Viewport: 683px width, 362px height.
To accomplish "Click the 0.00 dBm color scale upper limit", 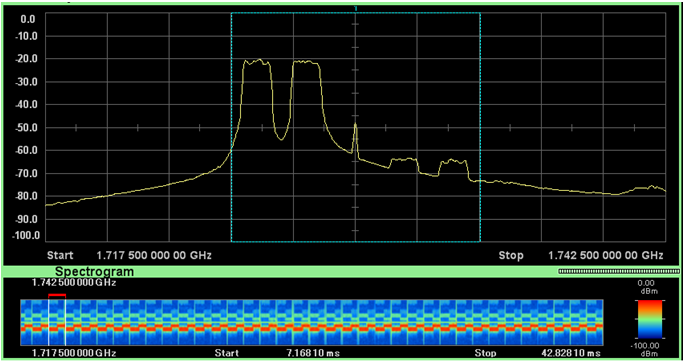I will 649,287.
